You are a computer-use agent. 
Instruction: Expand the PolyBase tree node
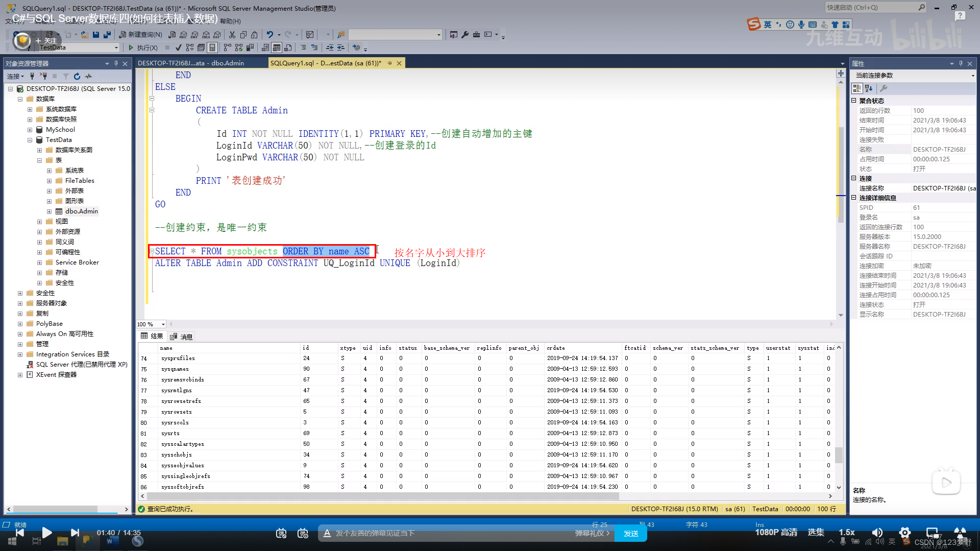tap(20, 324)
